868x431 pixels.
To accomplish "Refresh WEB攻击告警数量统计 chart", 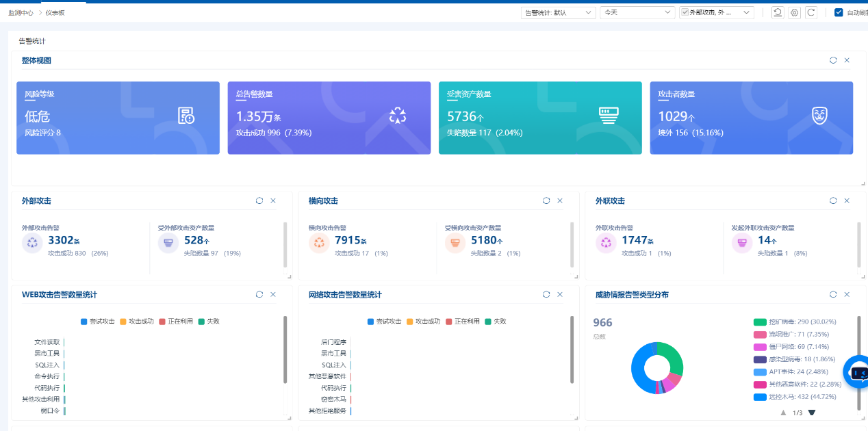I will [259, 294].
